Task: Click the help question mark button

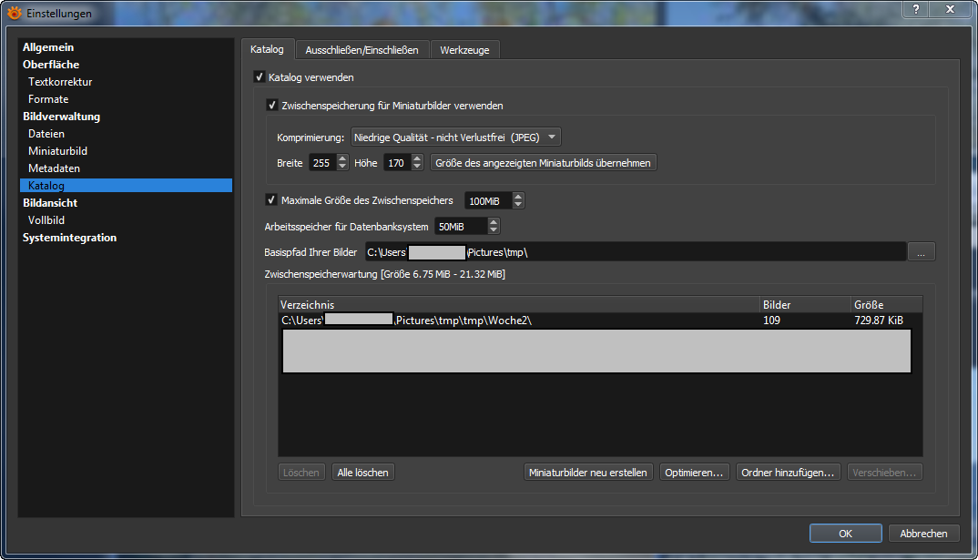Action: [x=918, y=8]
